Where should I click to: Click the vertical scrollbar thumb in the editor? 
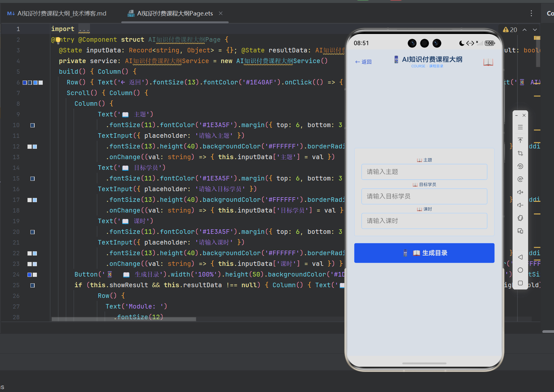(x=538, y=52)
